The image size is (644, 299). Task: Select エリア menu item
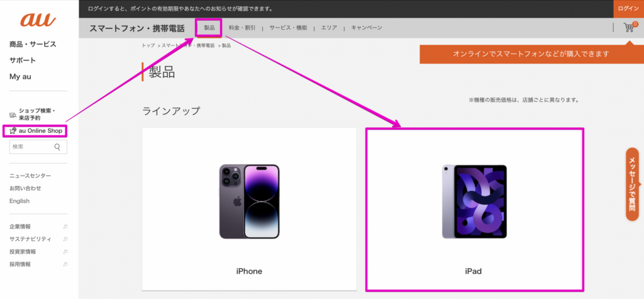point(329,28)
